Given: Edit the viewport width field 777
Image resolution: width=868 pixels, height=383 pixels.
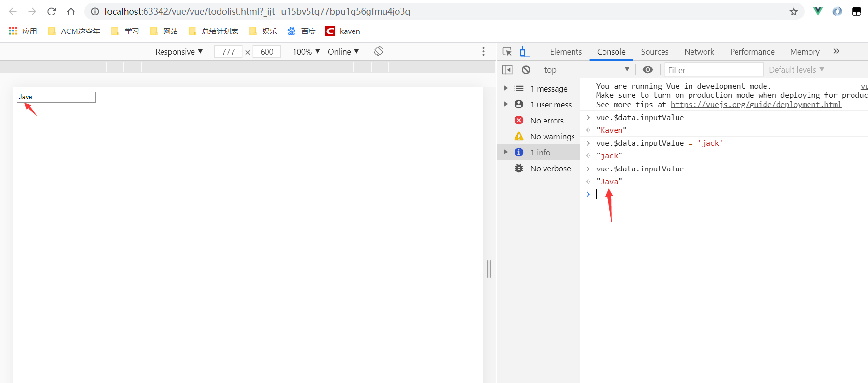Looking at the screenshot, I should tap(228, 52).
